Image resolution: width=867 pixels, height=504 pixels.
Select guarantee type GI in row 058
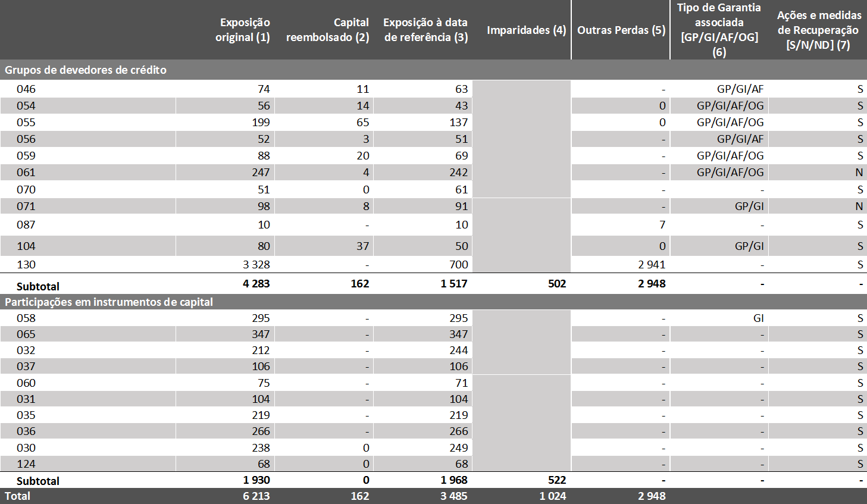click(758, 318)
